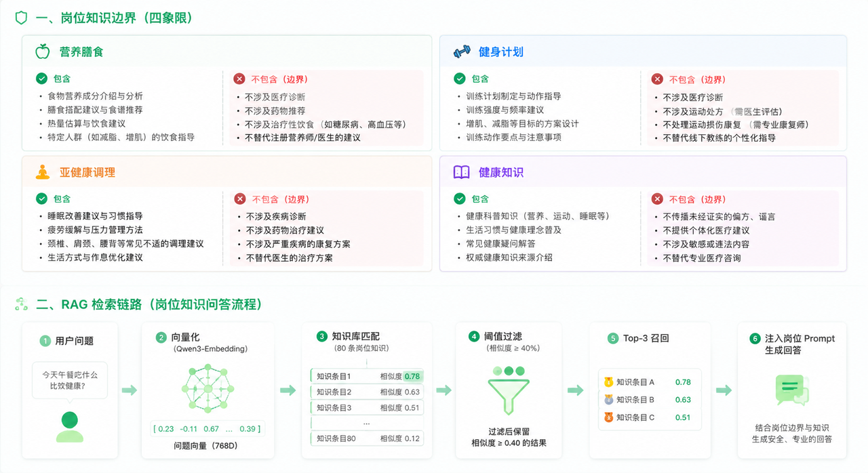This screenshot has height=473, width=868.
Task: Click the 睡眠改善建议与习惯指导 bullet
Action: [95, 216]
